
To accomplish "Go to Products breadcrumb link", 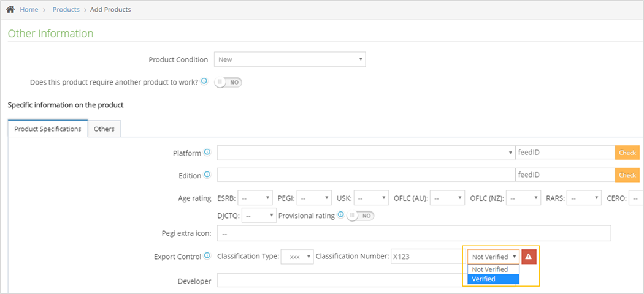I will (66, 10).
